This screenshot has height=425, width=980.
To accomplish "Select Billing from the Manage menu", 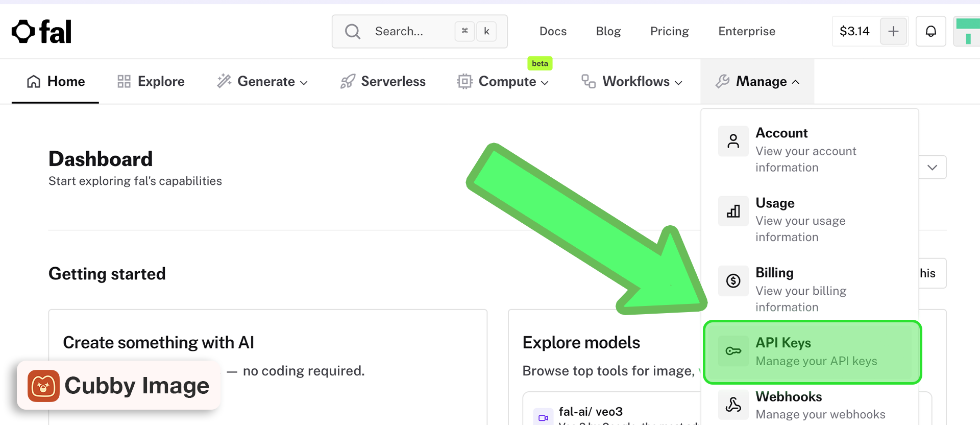I will pyautogui.click(x=810, y=289).
